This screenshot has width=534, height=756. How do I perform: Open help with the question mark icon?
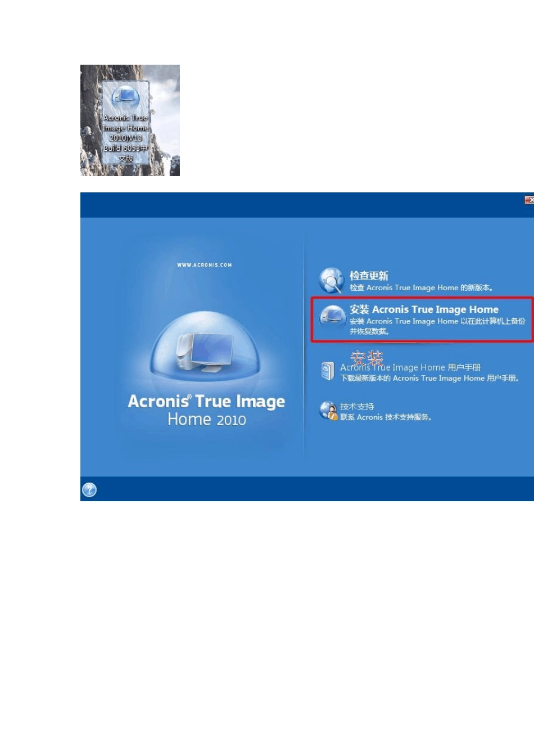[x=89, y=489]
